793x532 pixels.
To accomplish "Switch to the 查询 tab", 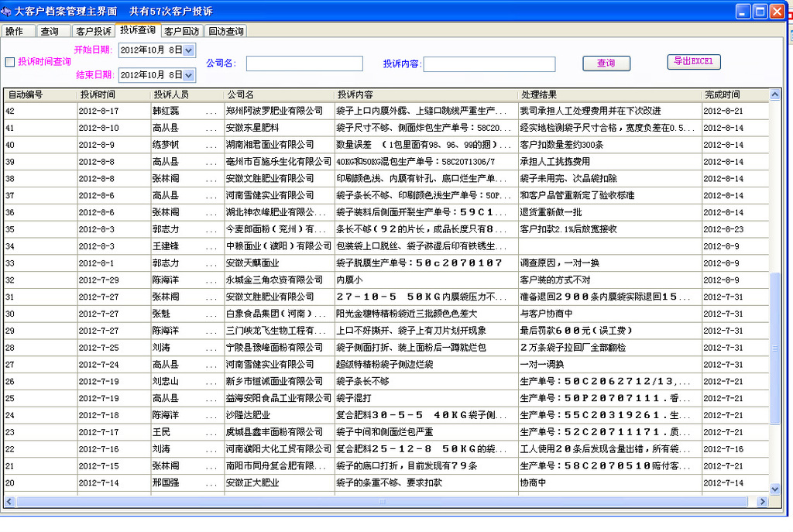I will coord(52,32).
